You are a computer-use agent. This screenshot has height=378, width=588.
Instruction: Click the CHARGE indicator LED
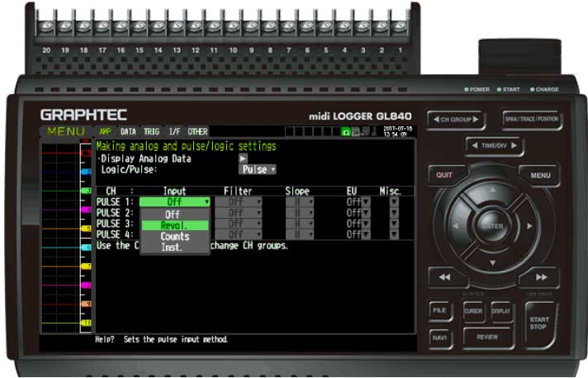532,89
